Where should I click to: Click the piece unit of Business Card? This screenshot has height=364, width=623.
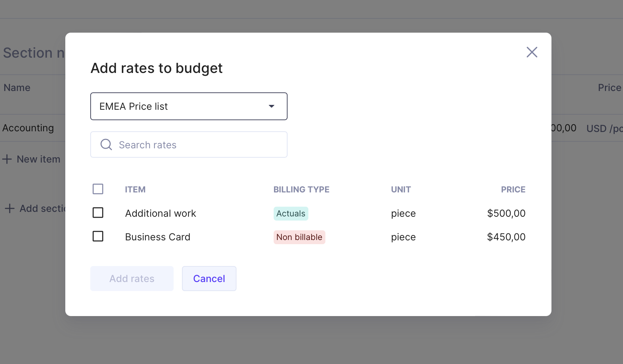[x=404, y=237]
